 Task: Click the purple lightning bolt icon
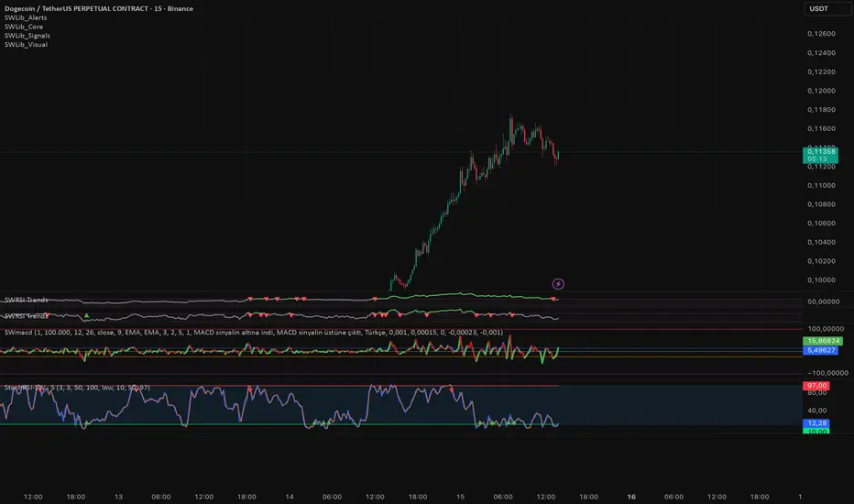[558, 285]
